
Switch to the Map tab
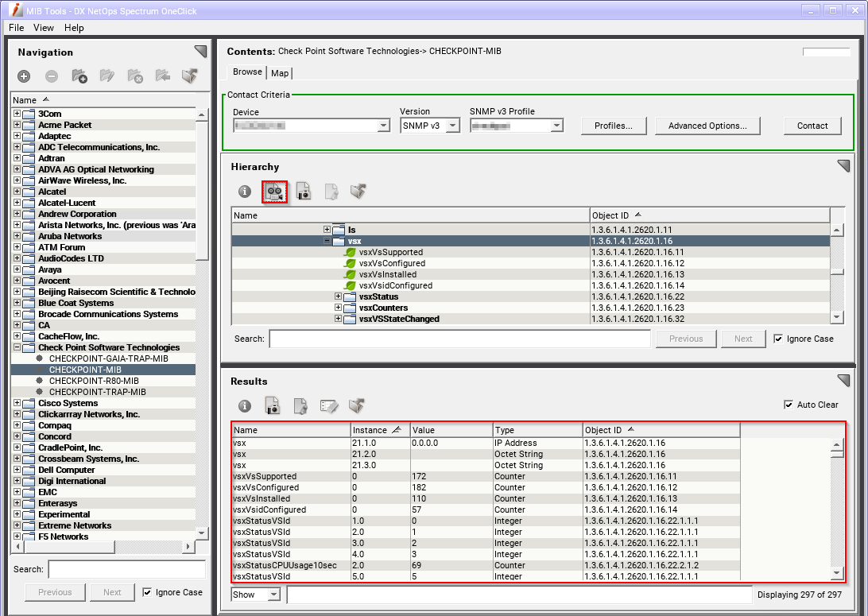pos(280,73)
